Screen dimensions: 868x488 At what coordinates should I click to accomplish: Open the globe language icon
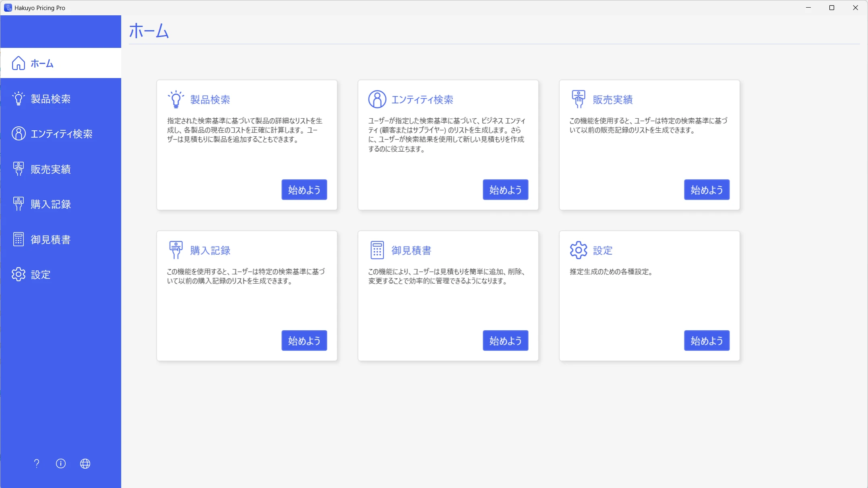point(85,463)
